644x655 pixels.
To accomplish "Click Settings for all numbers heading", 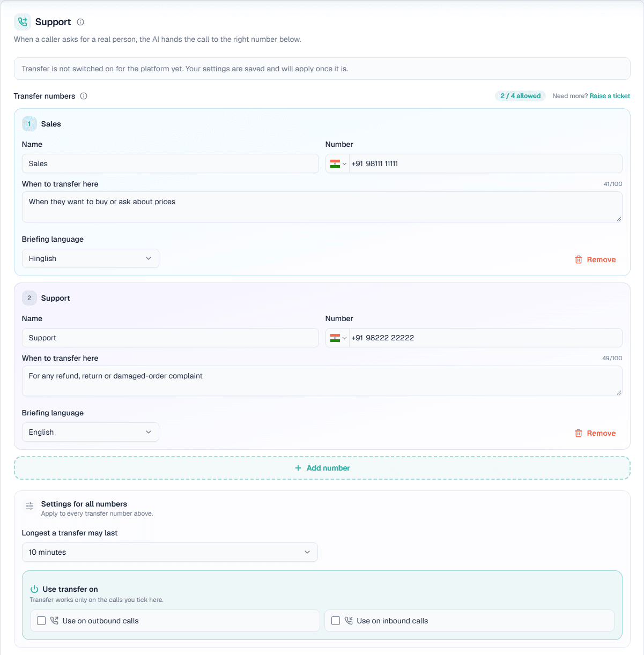I will [x=84, y=504].
